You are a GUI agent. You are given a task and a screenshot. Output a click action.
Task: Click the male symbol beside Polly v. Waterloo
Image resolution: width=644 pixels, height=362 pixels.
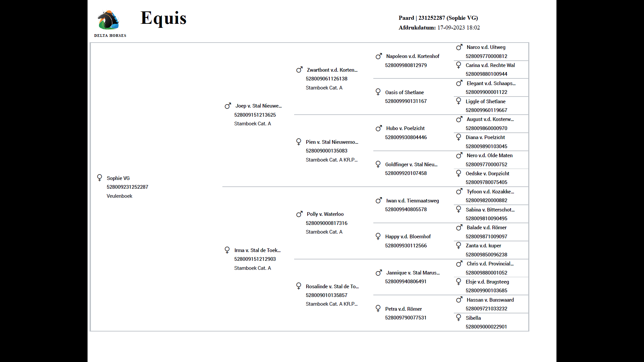299,214
